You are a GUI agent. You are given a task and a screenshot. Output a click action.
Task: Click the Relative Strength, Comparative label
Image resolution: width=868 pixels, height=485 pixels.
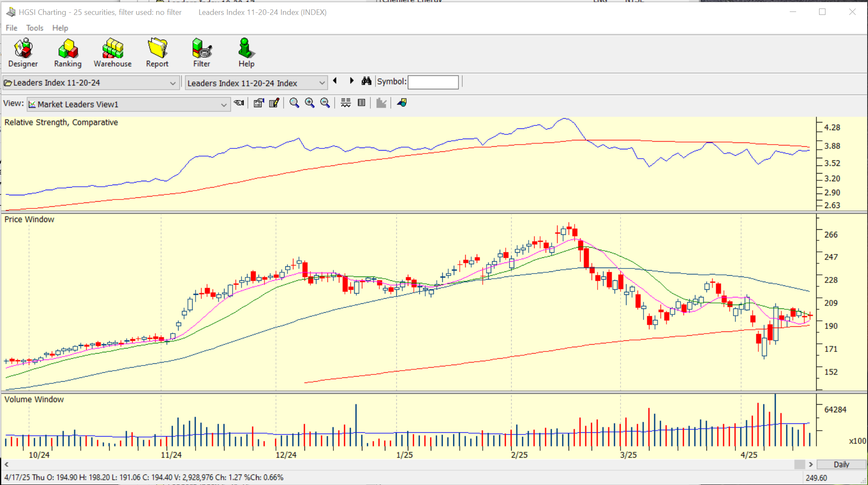(x=61, y=123)
